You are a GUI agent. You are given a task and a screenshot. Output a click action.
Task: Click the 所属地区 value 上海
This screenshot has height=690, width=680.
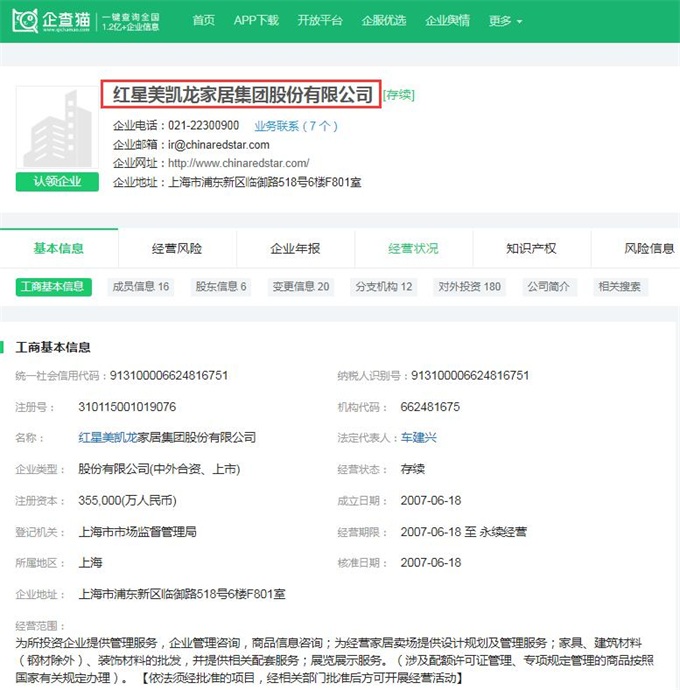tap(90, 563)
